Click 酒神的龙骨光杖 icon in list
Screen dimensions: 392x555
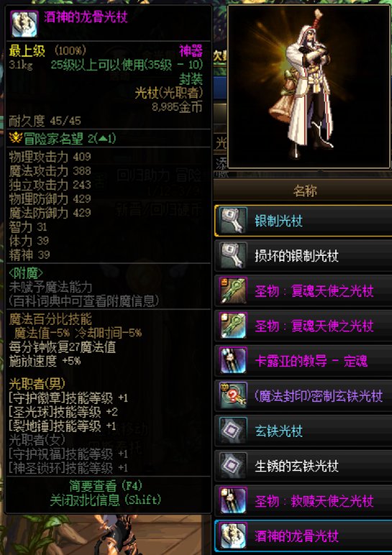pyautogui.click(x=233, y=536)
